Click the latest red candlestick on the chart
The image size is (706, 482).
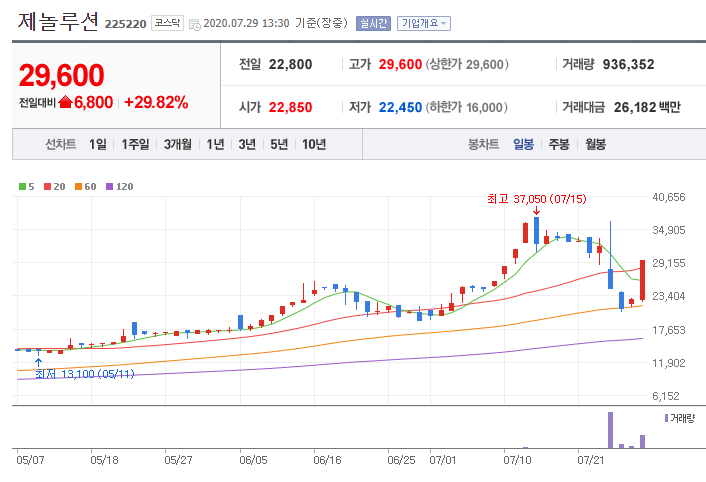(x=643, y=280)
